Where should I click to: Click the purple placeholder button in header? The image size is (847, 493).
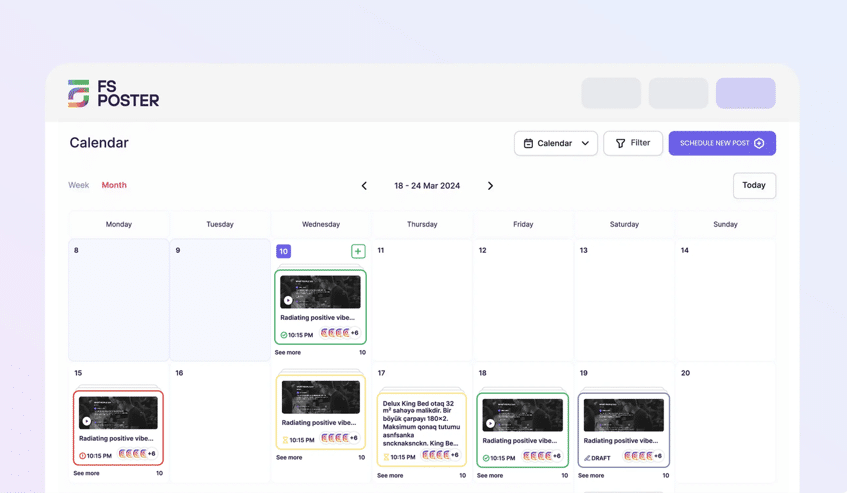point(745,93)
